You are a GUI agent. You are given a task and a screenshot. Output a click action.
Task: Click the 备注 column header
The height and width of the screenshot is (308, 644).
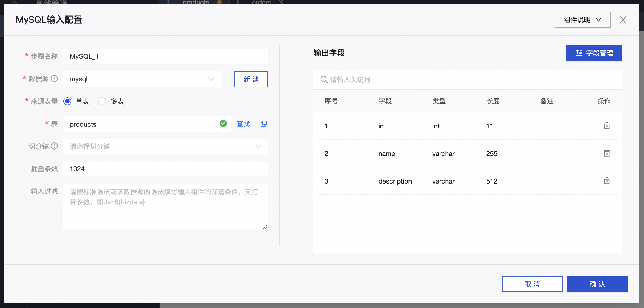click(x=547, y=101)
